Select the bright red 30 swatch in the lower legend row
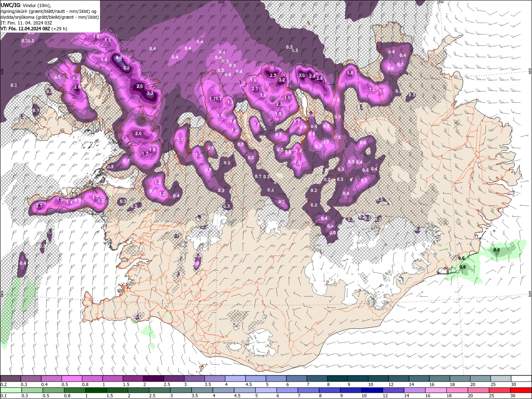 coord(521,390)
